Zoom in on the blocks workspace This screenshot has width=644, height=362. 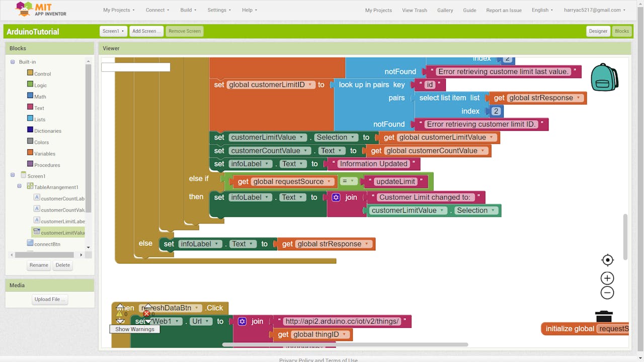point(607,278)
